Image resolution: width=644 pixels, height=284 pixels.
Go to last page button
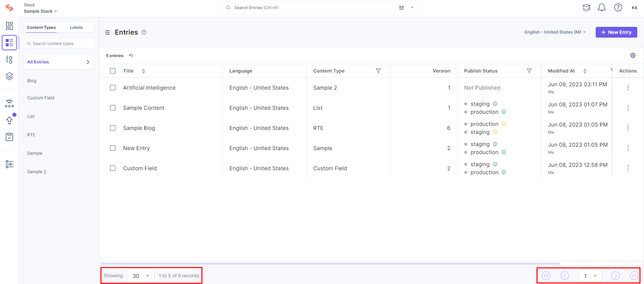click(x=634, y=276)
